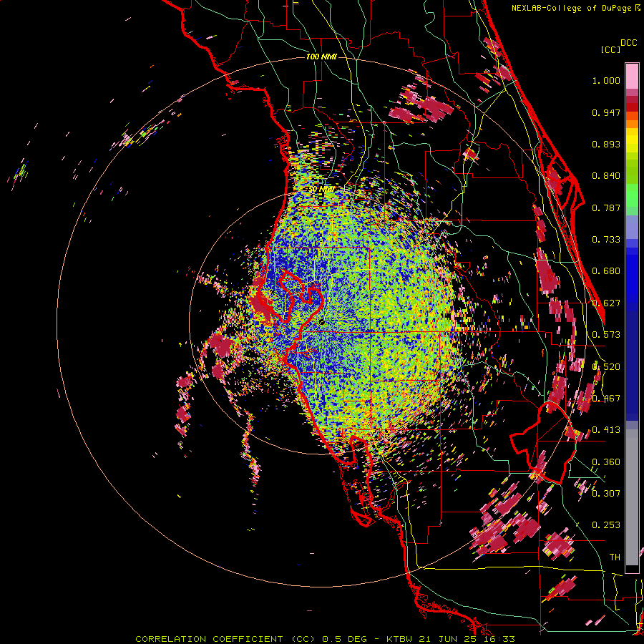Select the 0.307 legend value
Image resolution: width=644 pixels, height=644 pixels.
(606, 493)
